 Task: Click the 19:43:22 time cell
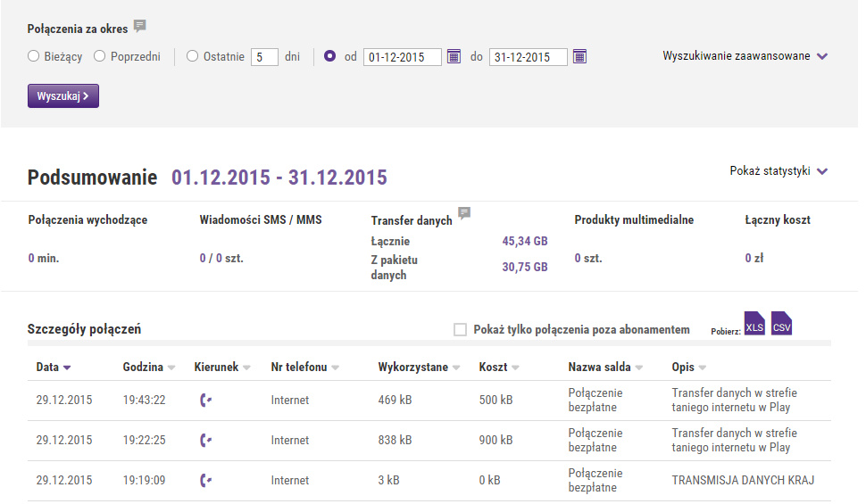pos(144,401)
